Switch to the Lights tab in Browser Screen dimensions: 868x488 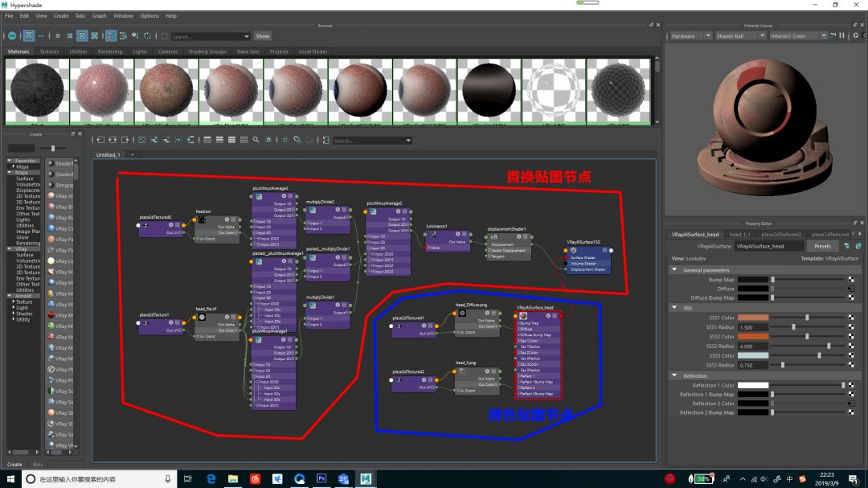[140, 51]
